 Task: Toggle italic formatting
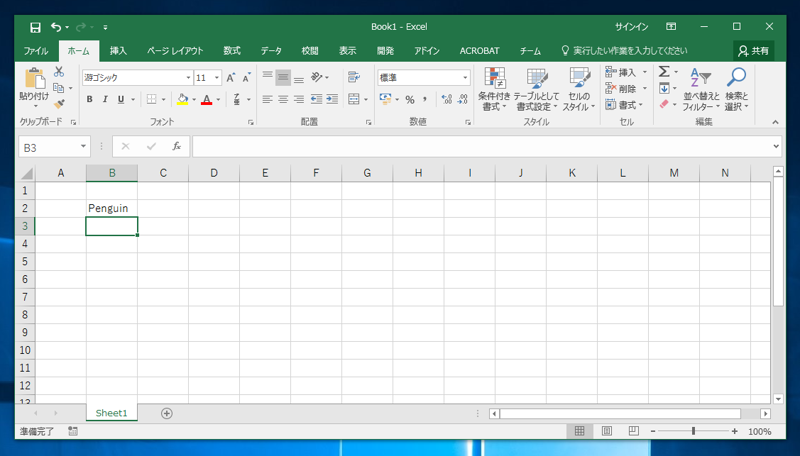point(105,99)
